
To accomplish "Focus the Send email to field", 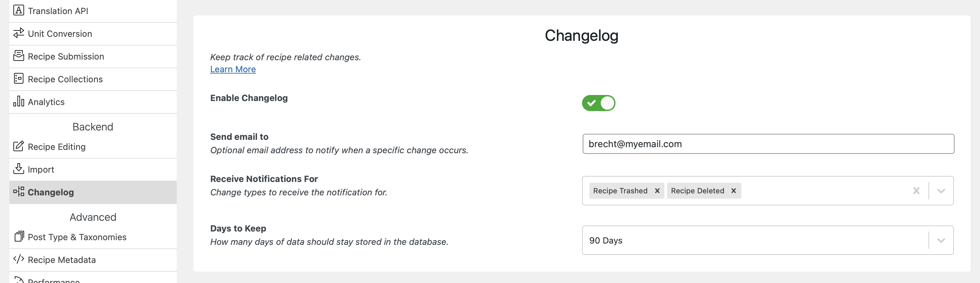I will point(768,144).
